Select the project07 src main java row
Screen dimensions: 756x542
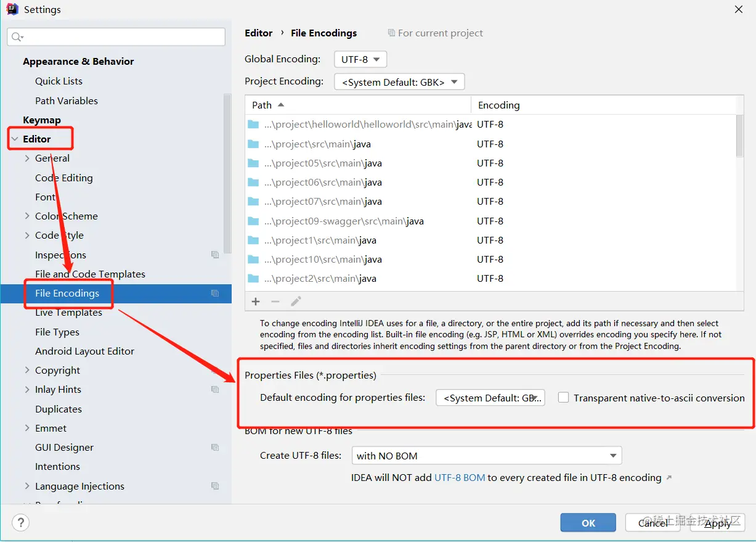490,202
